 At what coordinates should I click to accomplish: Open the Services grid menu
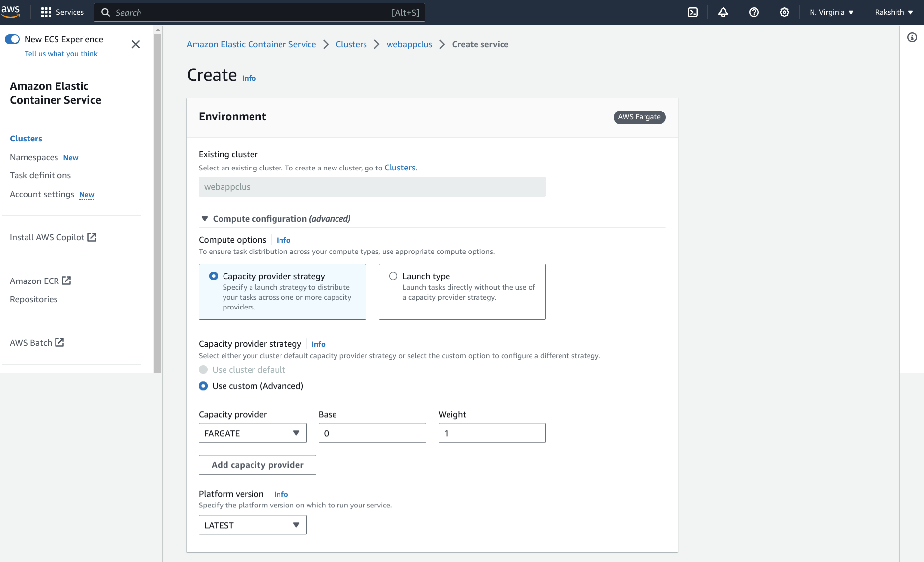(x=62, y=12)
